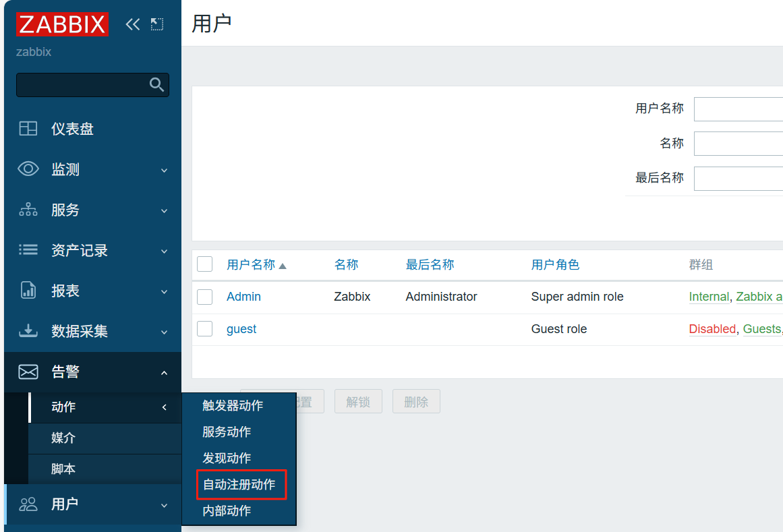Click the users people icon

pyautogui.click(x=28, y=504)
